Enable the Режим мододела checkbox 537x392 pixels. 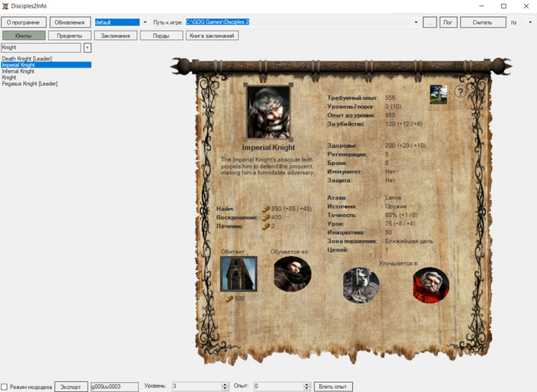(5, 387)
